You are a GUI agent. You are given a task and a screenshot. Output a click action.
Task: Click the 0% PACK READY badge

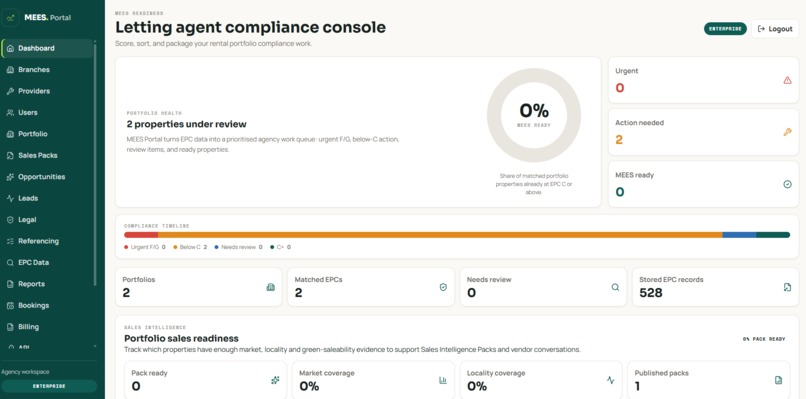click(x=764, y=339)
